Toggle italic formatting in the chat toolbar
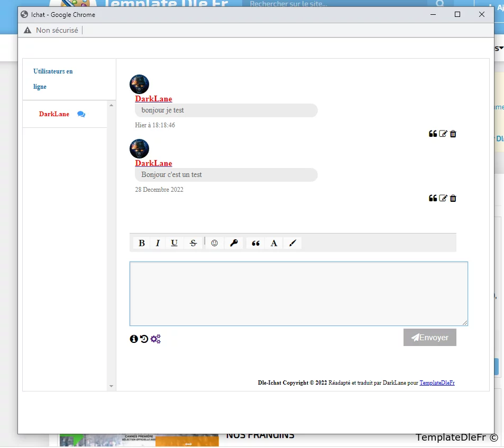Viewport: 504px width, 448px height. (x=158, y=243)
